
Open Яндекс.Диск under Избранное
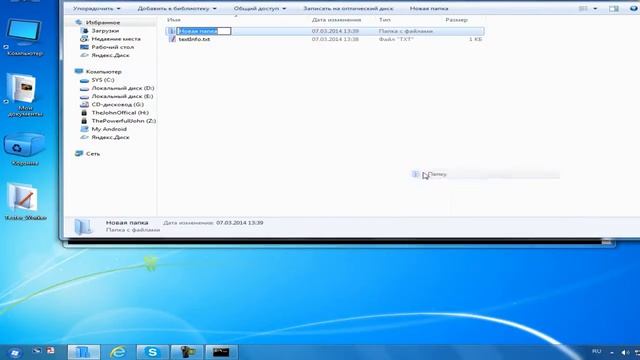pyautogui.click(x=110, y=55)
